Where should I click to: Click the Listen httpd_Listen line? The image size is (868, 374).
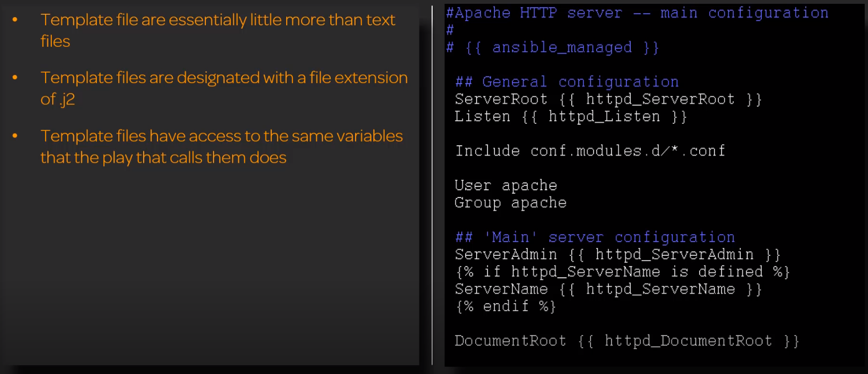pyautogui.click(x=571, y=117)
